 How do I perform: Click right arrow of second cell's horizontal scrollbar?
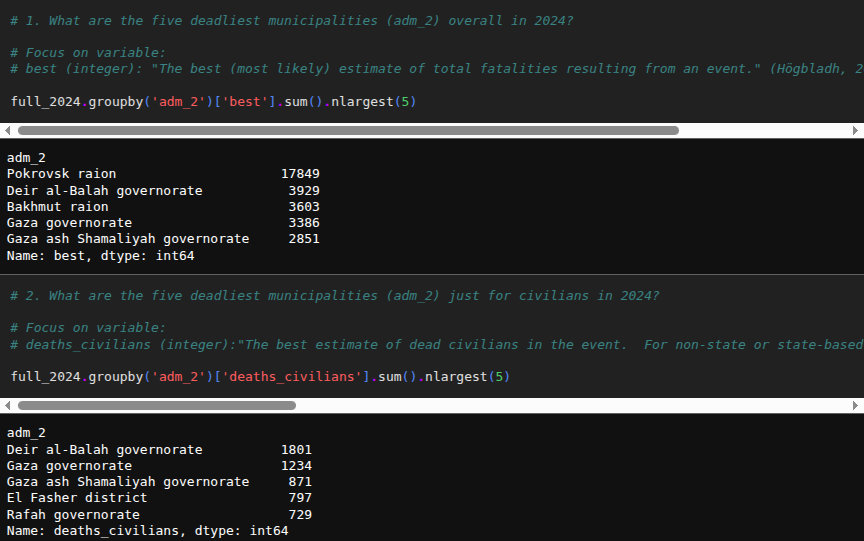point(856,405)
